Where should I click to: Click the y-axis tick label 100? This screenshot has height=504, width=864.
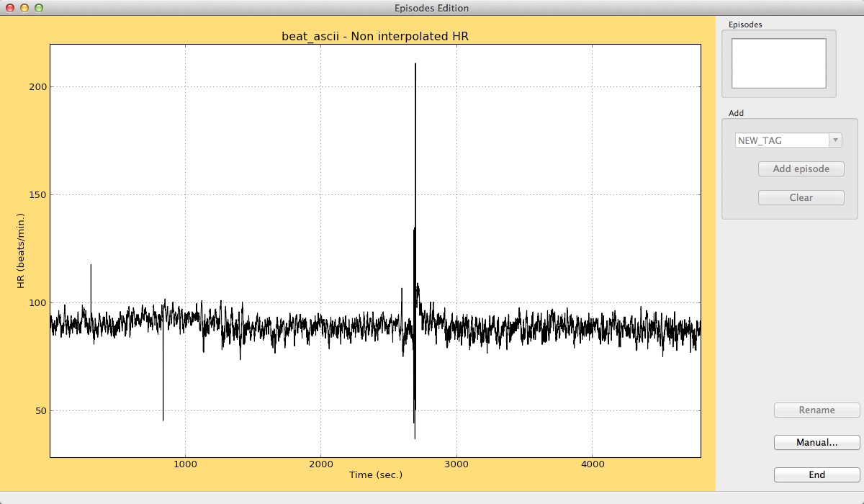coord(36,303)
